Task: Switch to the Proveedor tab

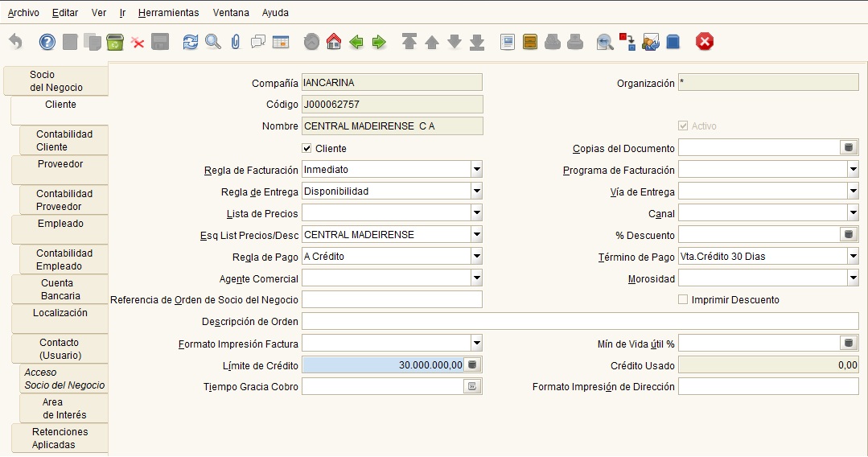Action: coord(60,170)
